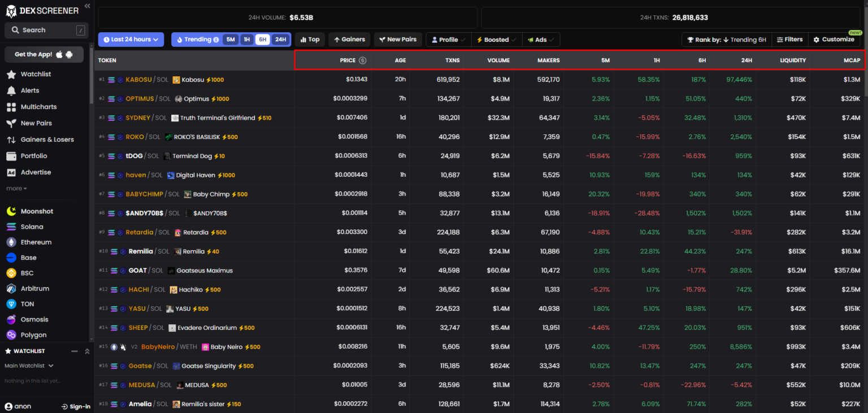868x413 pixels.
Task: Select the Top tab
Action: tap(310, 40)
